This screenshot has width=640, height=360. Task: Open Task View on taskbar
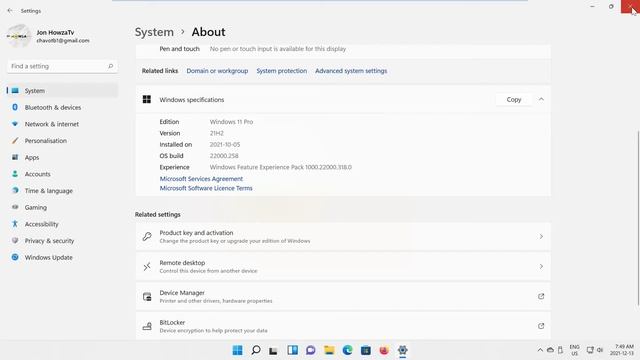pyautogui.click(x=273, y=350)
